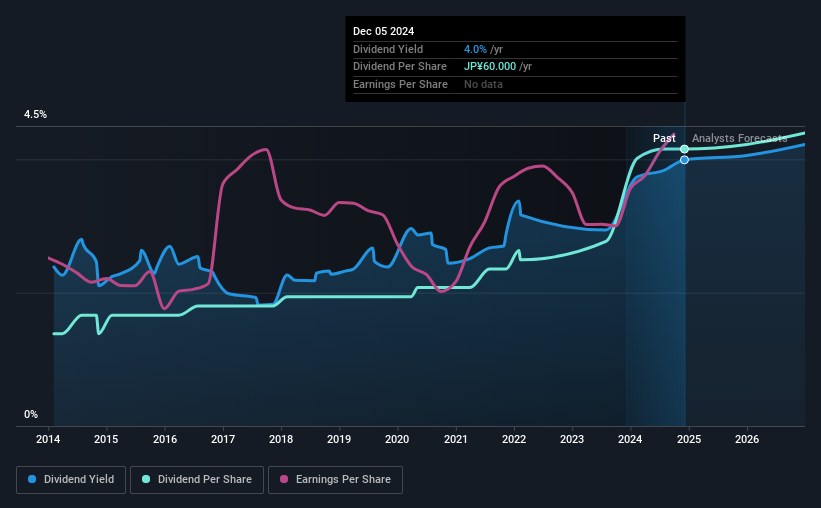The height and width of the screenshot is (508, 821).
Task: Click the 2017 x-axis label
Action: (223, 439)
